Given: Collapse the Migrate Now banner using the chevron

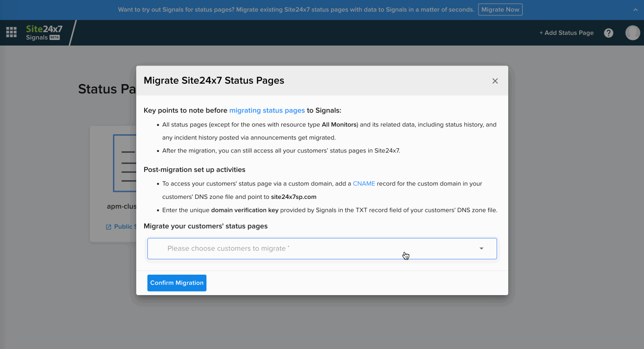Looking at the screenshot, I should click(637, 9).
